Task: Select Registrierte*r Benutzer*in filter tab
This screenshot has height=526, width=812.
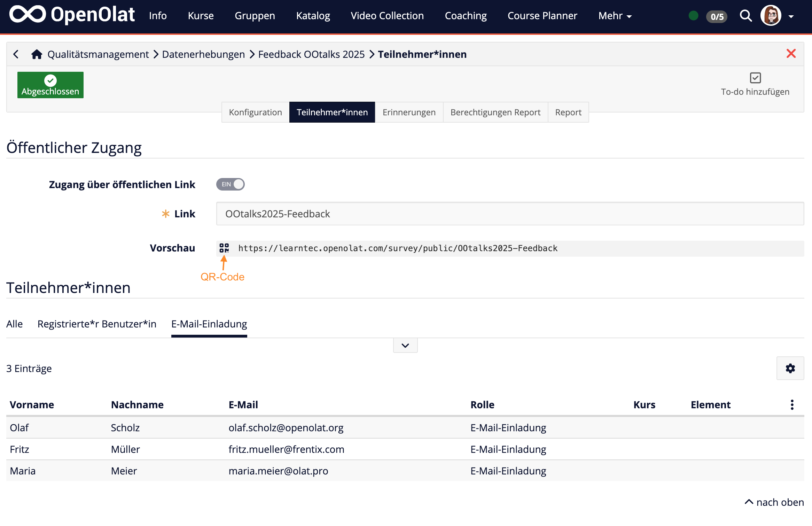Action: [x=97, y=324]
